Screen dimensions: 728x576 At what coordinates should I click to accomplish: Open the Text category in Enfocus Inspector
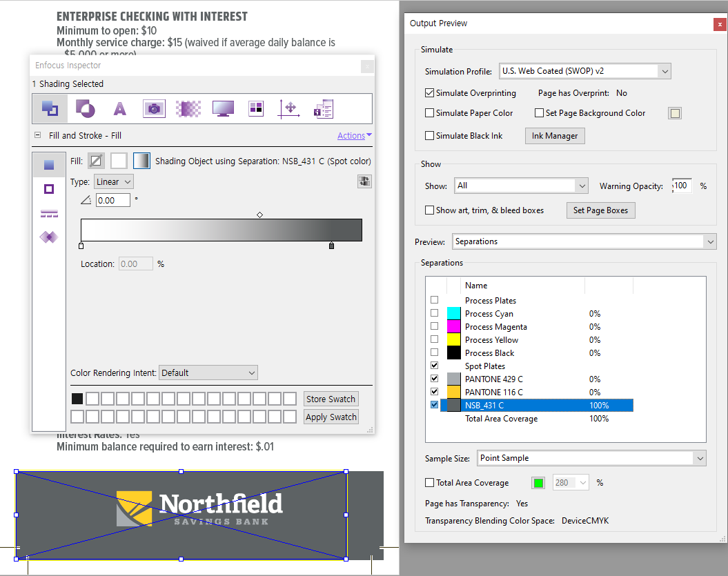(120, 108)
